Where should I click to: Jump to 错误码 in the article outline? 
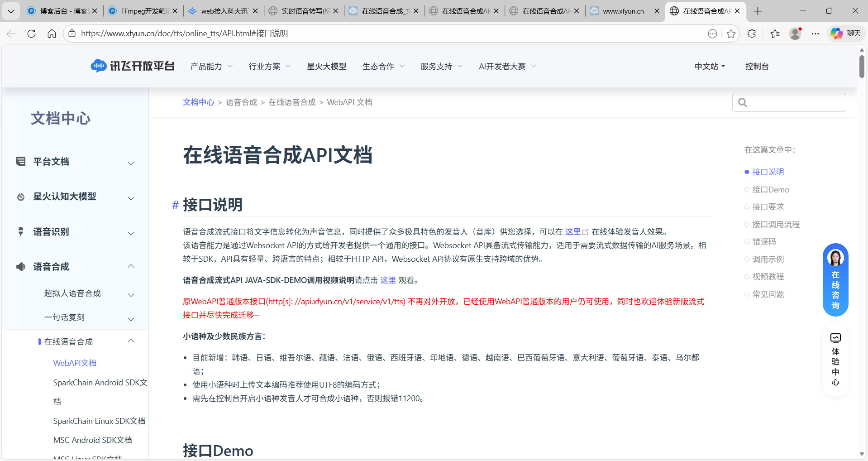click(764, 242)
